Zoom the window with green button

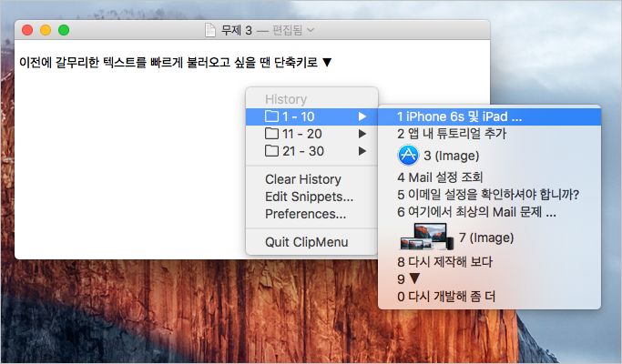pos(64,30)
